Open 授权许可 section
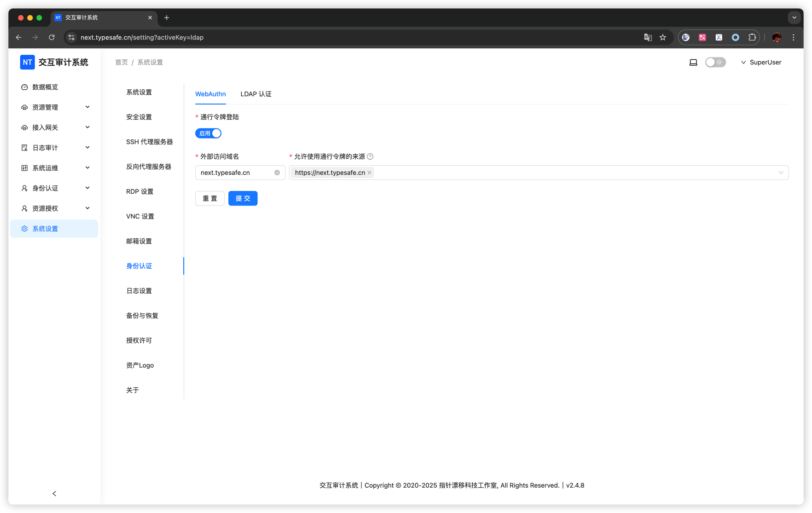Viewport: 812px width, 513px height. pos(139,340)
